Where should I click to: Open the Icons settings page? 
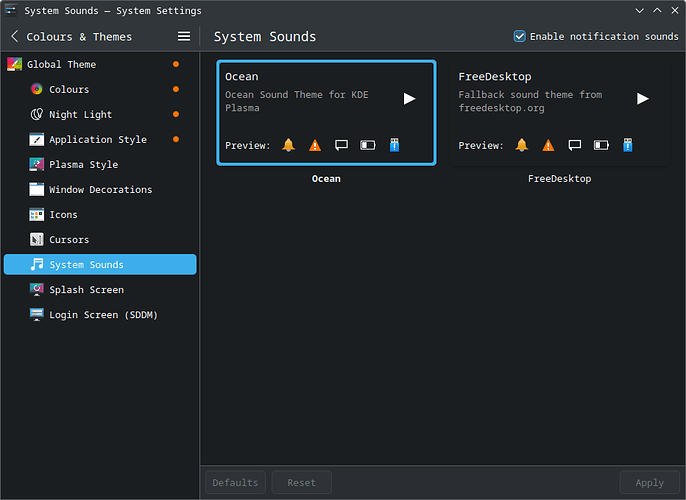(x=100, y=214)
